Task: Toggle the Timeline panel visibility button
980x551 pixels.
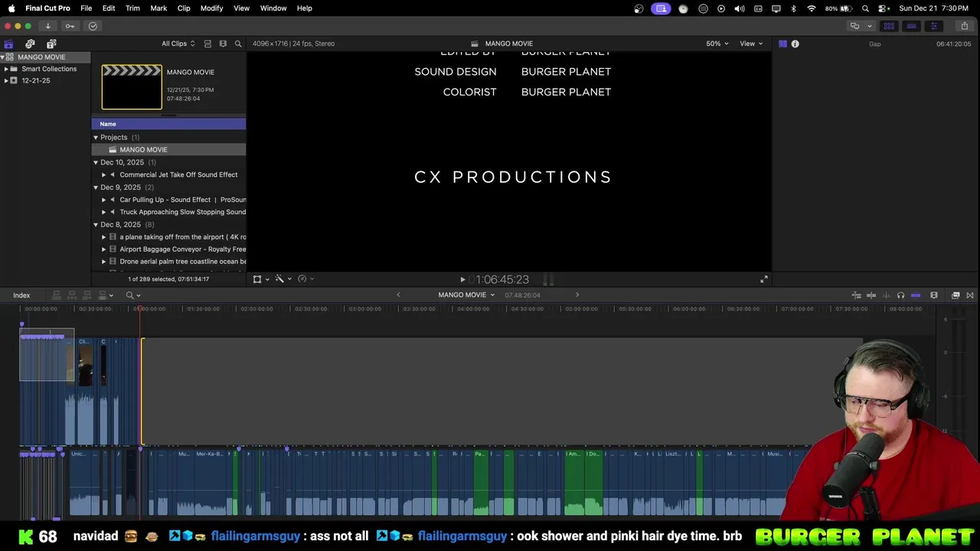Action: pyautogui.click(x=911, y=26)
